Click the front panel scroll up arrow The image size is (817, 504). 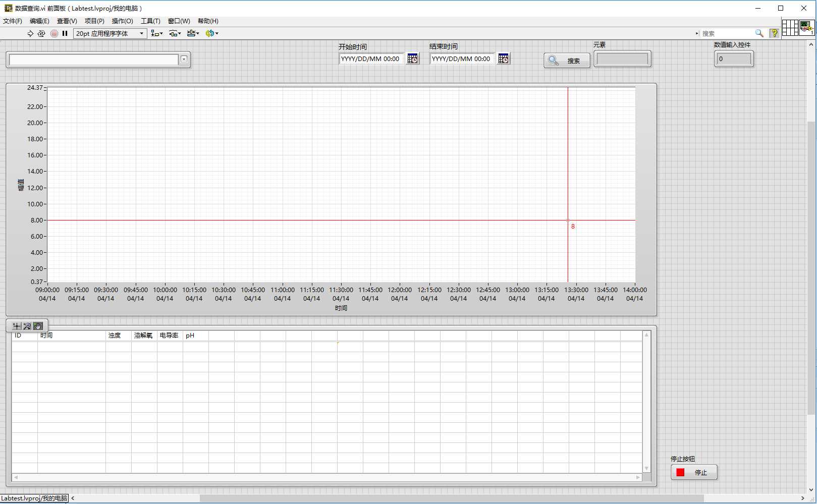(811, 44)
